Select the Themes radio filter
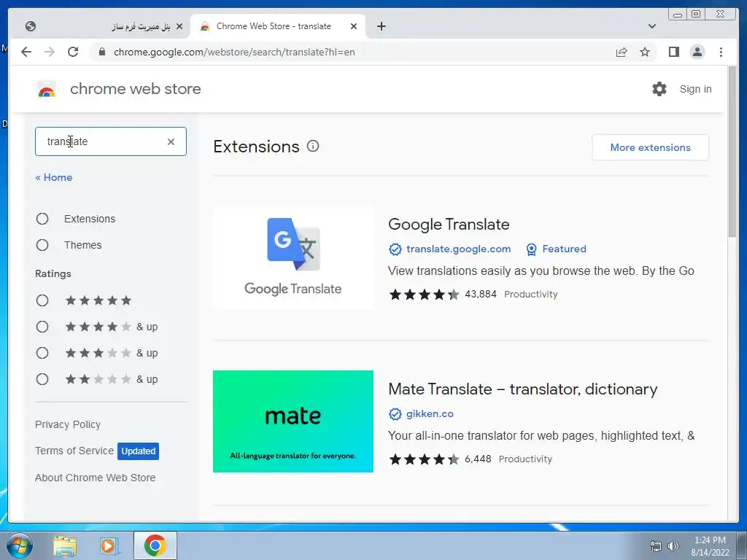This screenshot has width=747, height=560. [42, 245]
